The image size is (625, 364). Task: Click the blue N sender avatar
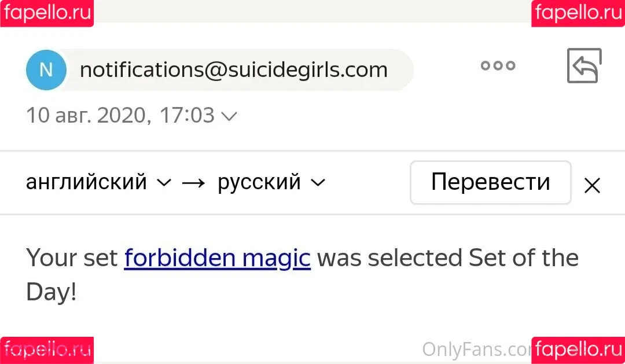[46, 70]
